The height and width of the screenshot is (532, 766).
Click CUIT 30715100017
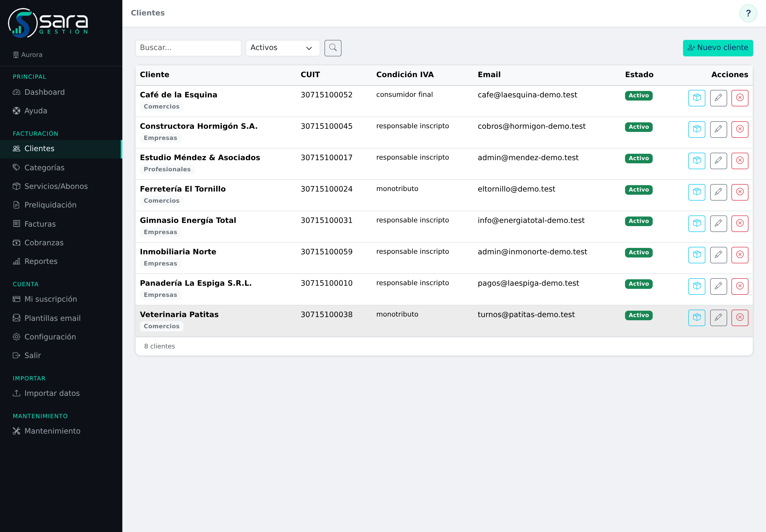(326, 158)
